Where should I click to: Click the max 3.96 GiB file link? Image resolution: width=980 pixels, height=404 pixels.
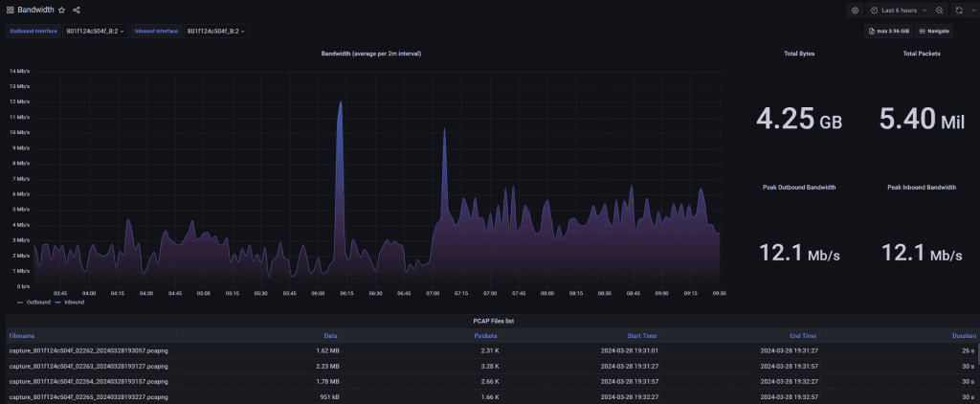click(887, 31)
